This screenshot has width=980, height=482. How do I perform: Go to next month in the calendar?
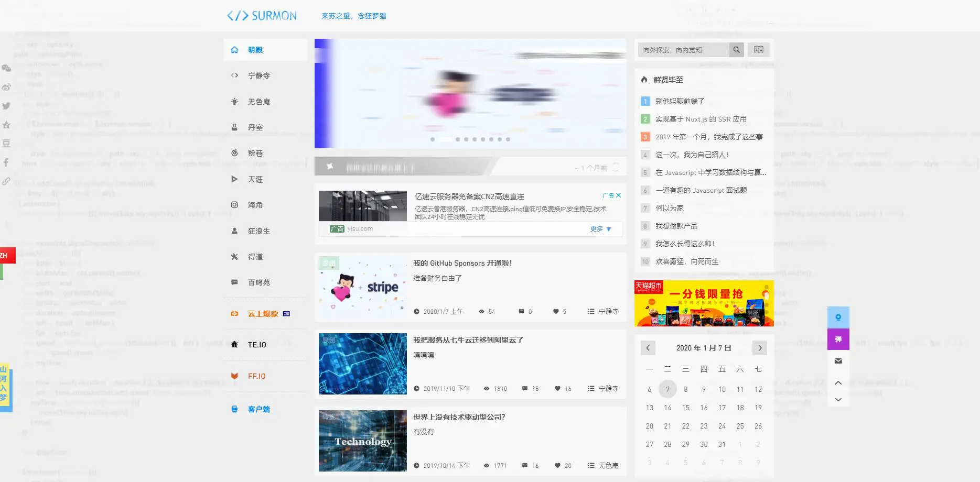tap(759, 347)
